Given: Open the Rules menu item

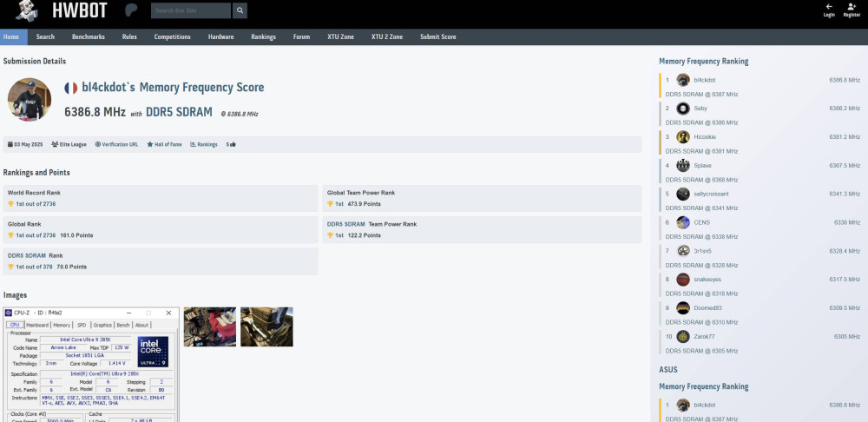Looking at the screenshot, I should [x=129, y=37].
